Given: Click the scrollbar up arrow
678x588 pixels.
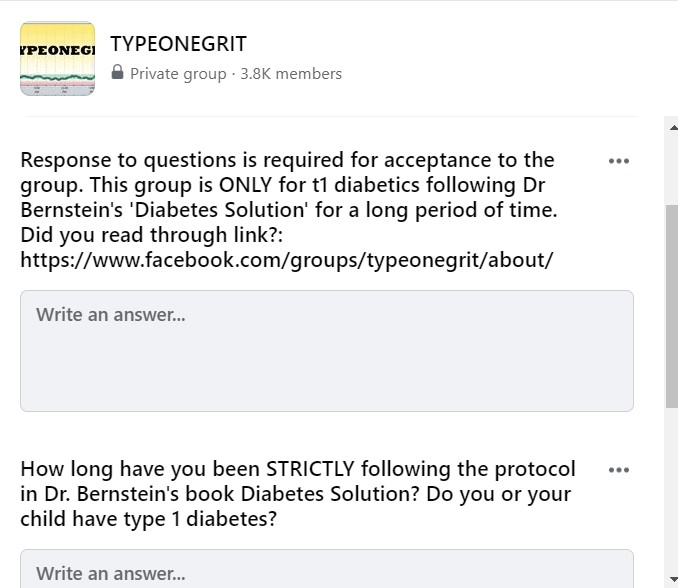Looking at the screenshot, I should [671, 126].
